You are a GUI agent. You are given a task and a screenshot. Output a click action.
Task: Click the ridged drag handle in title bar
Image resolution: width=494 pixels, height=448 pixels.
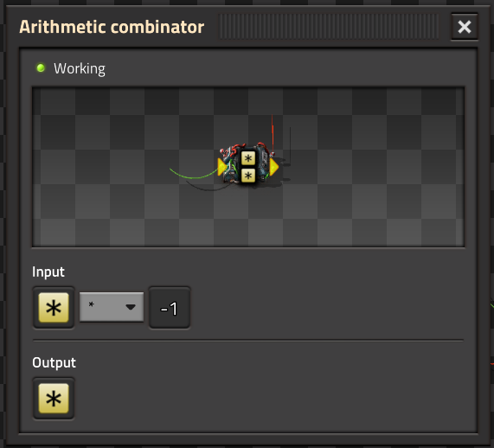point(329,27)
